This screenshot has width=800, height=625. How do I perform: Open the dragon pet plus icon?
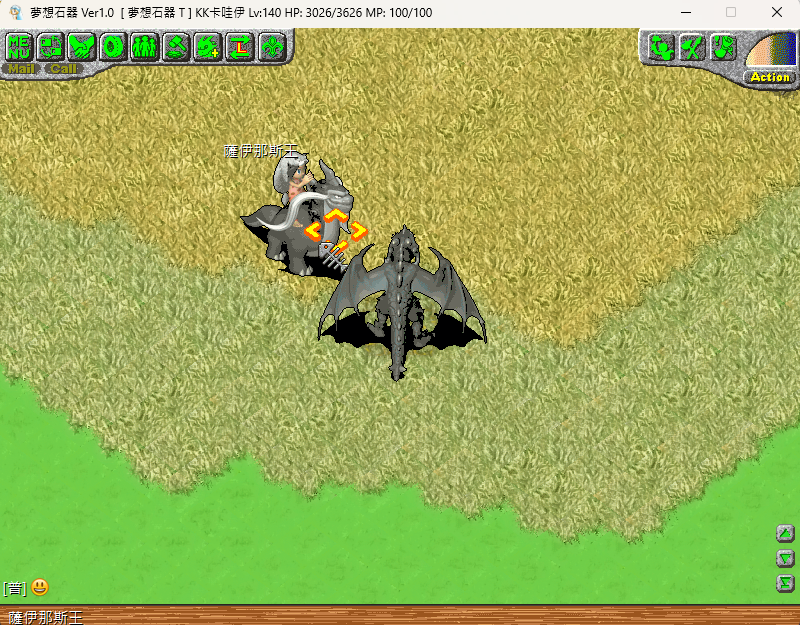[208, 46]
